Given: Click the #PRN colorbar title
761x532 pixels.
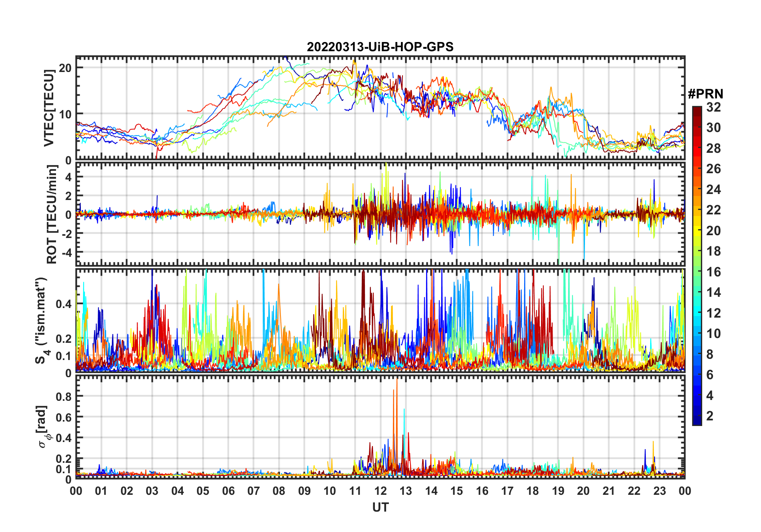Looking at the screenshot, I should (x=705, y=94).
